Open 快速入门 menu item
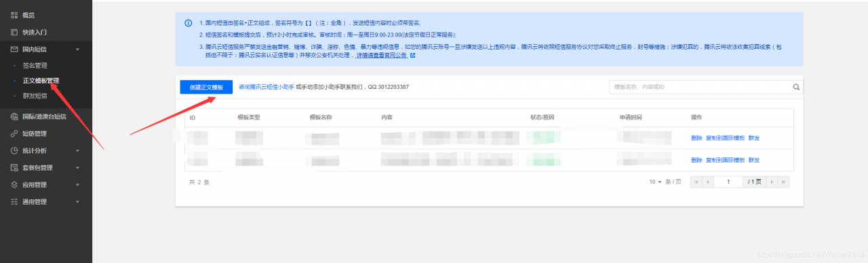868x263 pixels. tap(34, 32)
